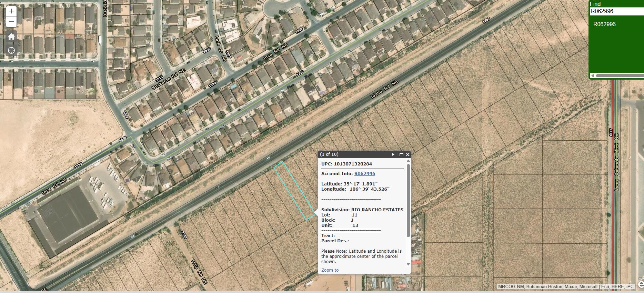This screenshot has height=293, width=644.
Task: Click left arrow of Find panel scrollbar
Action: [x=593, y=75]
